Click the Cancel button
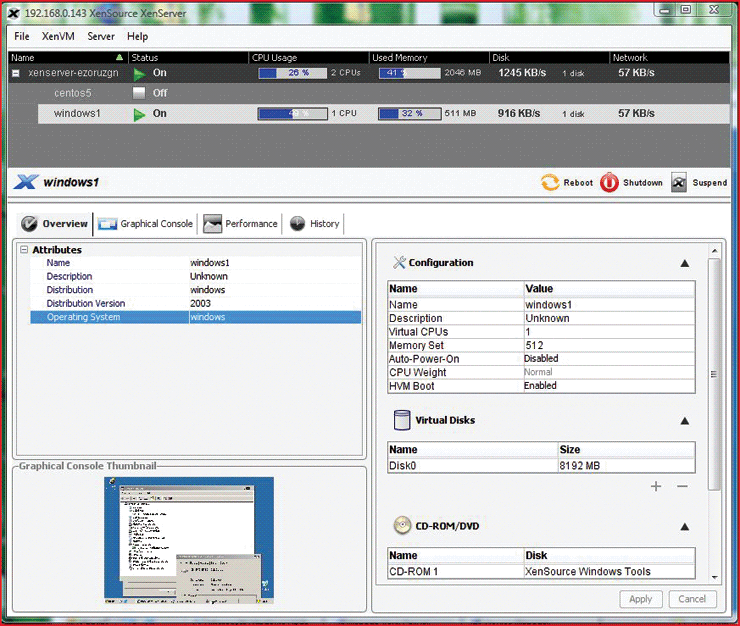This screenshot has height=626, width=740. click(692, 599)
